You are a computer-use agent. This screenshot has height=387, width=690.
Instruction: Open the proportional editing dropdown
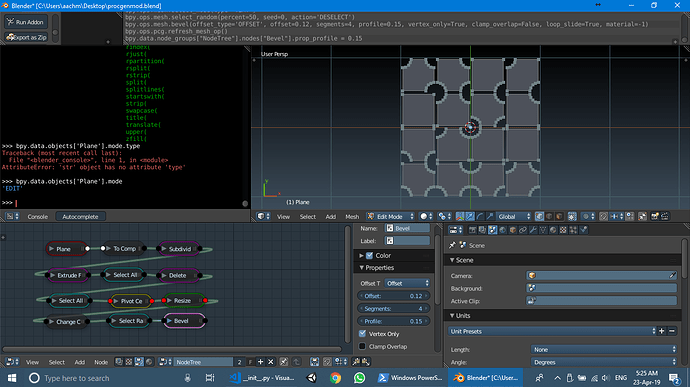[x=587, y=216]
